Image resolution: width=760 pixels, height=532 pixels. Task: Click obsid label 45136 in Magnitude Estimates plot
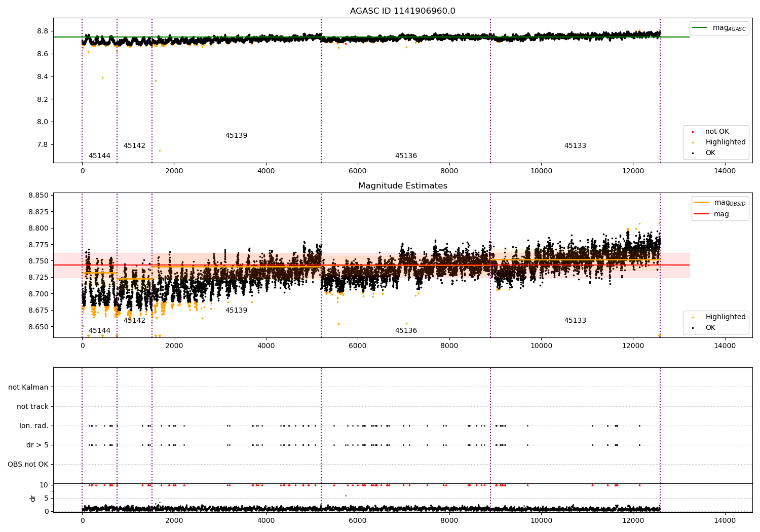pyautogui.click(x=406, y=330)
